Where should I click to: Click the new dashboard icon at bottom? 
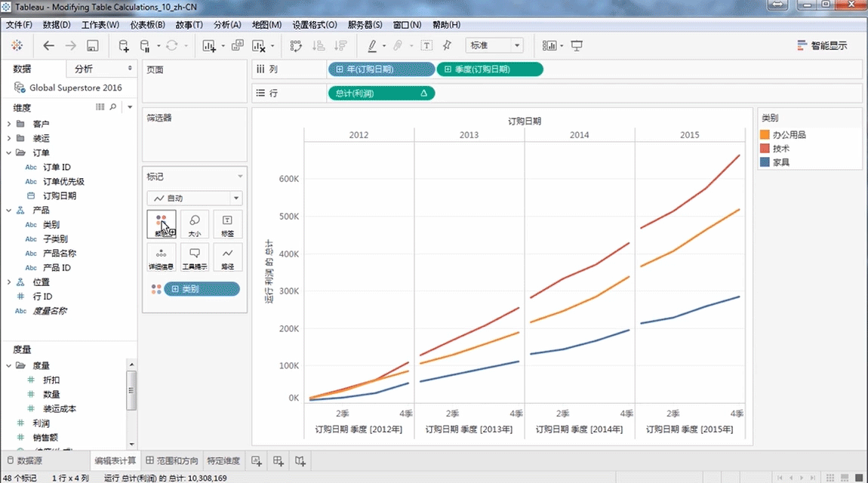tap(279, 460)
